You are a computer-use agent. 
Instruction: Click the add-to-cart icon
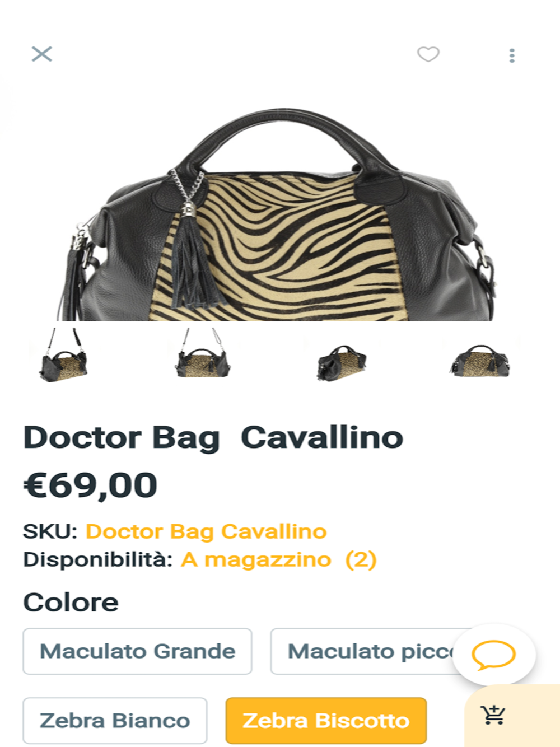click(493, 715)
